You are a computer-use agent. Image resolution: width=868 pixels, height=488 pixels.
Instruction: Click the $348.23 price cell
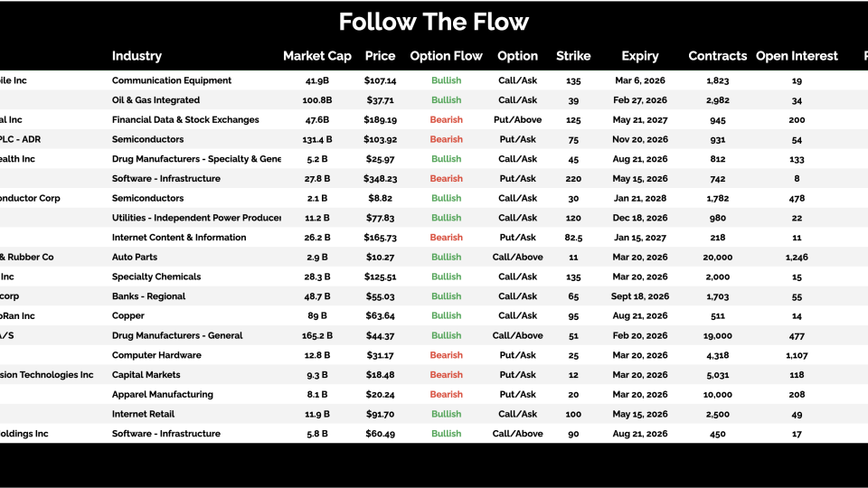[x=380, y=179]
